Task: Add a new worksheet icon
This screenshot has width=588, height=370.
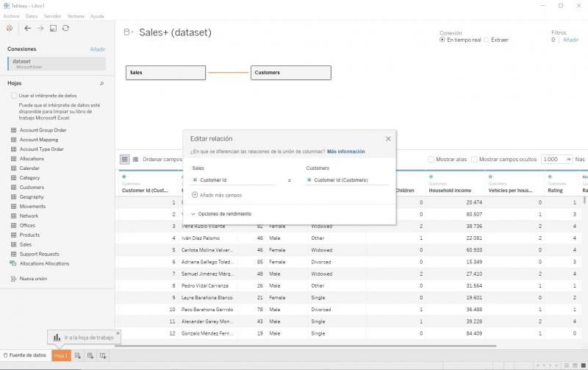Action: point(78,356)
